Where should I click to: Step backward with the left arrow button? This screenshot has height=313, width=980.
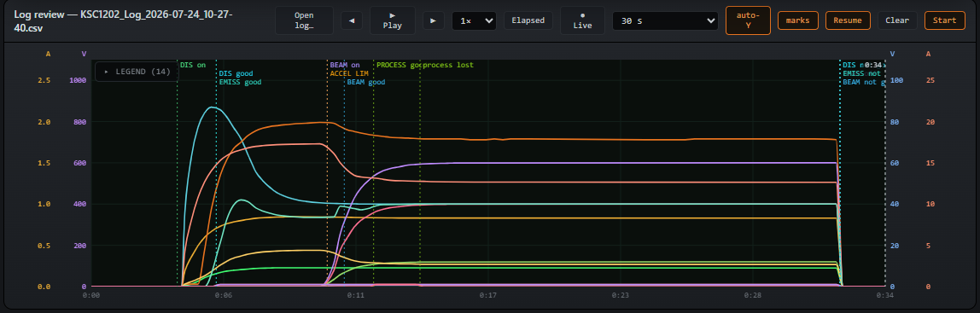(351, 20)
